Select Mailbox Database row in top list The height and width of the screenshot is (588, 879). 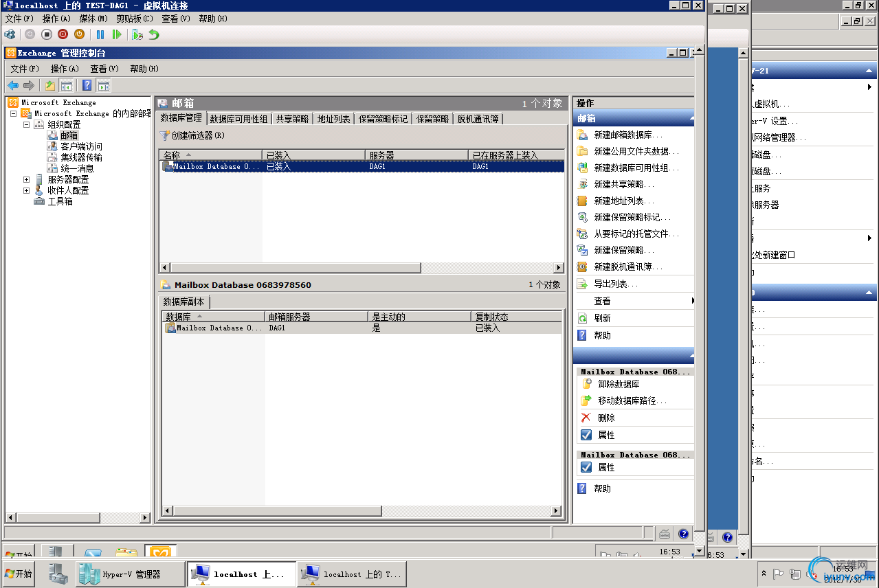361,166
